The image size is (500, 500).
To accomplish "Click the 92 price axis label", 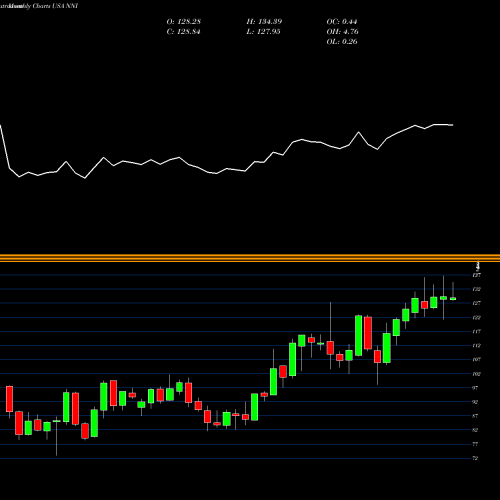I will pos(475,402).
